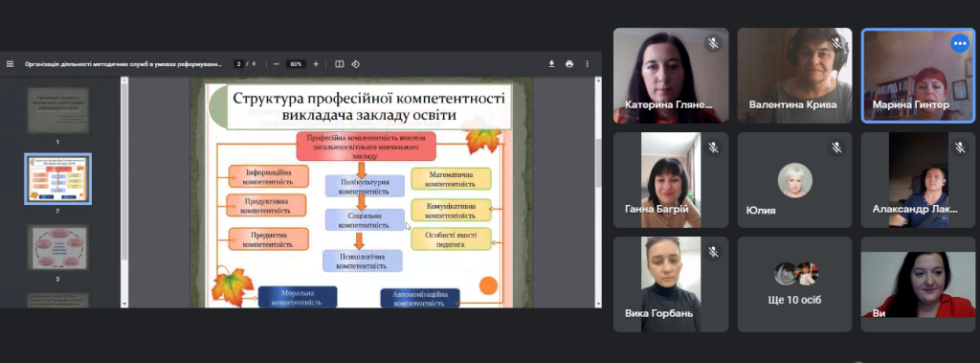Click muted microphone icon on Юлия tile

836,147
